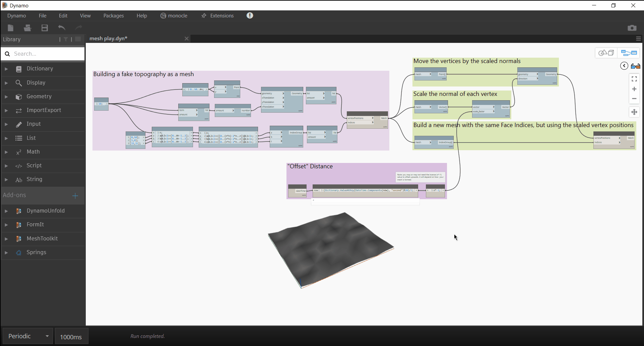The width and height of the screenshot is (644, 346).
Task: Open the View menu
Action: 85,16
